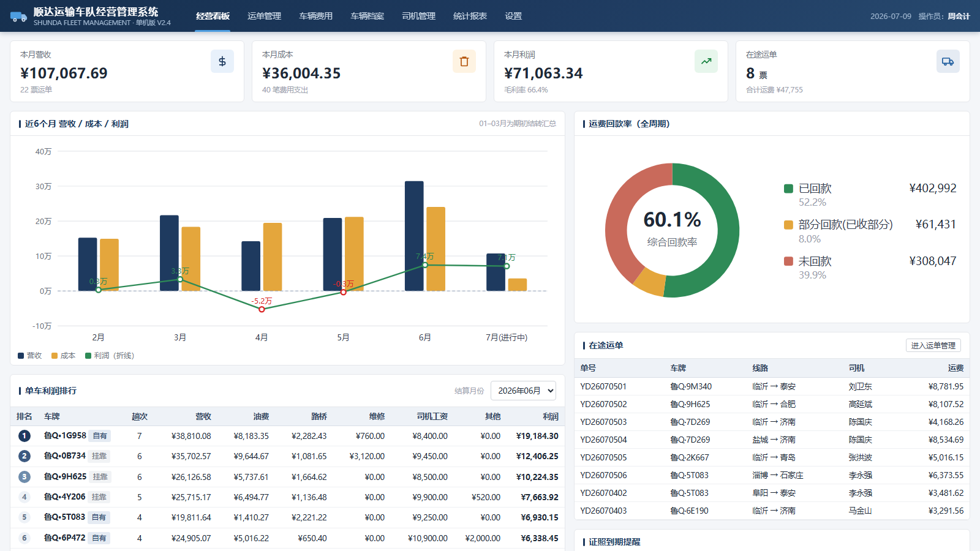980x551 pixels.
Task: Open the 运单管理 tab
Action: [x=264, y=16]
